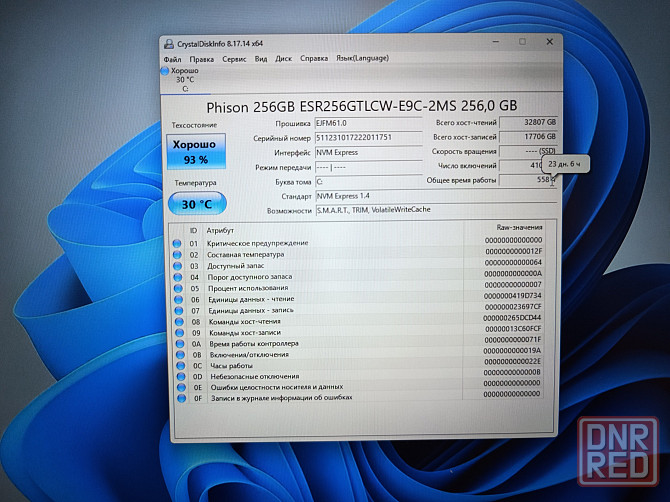The width and height of the screenshot is (670, 502).
Task: Click status icon for 07 Единицы данных - запись
Action: click(x=179, y=311)
